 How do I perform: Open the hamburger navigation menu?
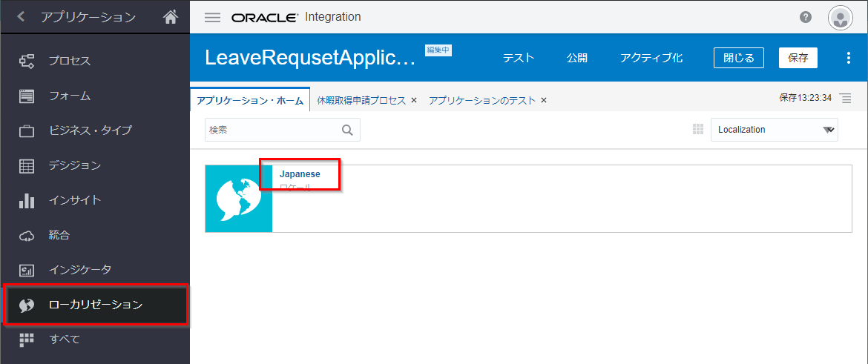tap(212, 17)
